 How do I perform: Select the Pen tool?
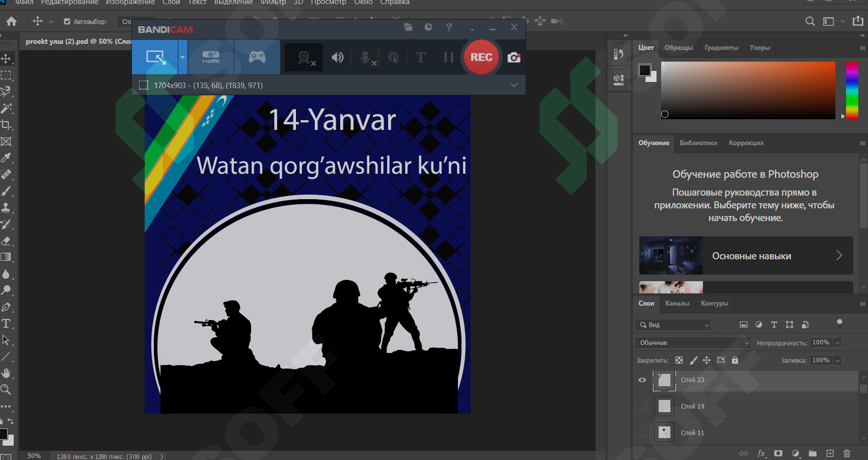click(6, 307)
